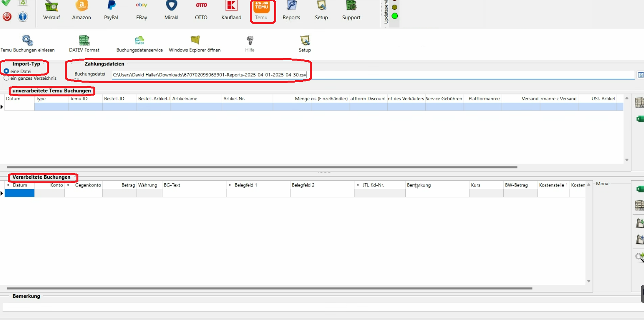Select 'eine Datei' import type
This screenshot has width=644, height=321.
[7, 71]
